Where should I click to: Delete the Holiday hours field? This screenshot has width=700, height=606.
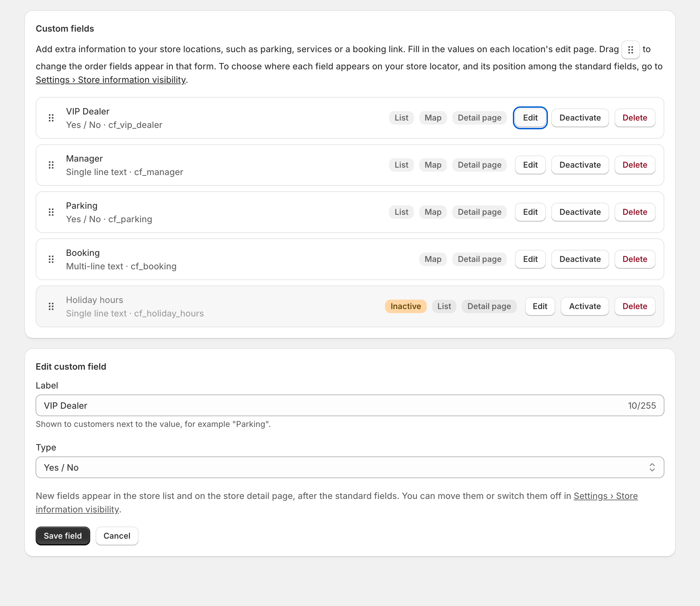[635, 306]
